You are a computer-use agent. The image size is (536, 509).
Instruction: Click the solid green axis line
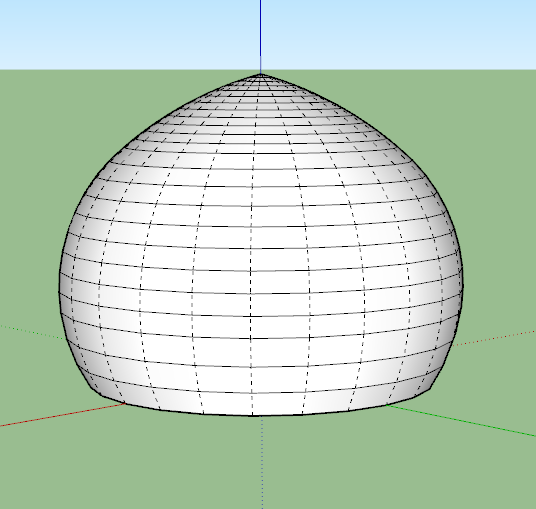461,421
